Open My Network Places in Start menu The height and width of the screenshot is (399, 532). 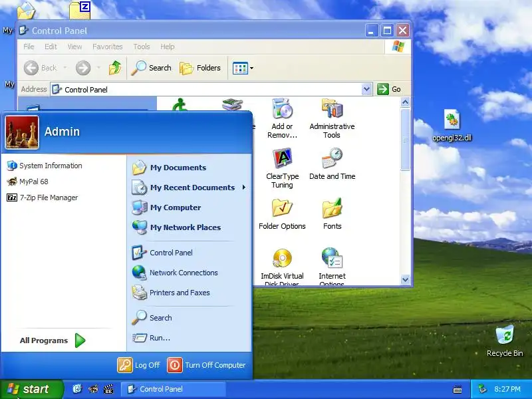coord(177,227)
